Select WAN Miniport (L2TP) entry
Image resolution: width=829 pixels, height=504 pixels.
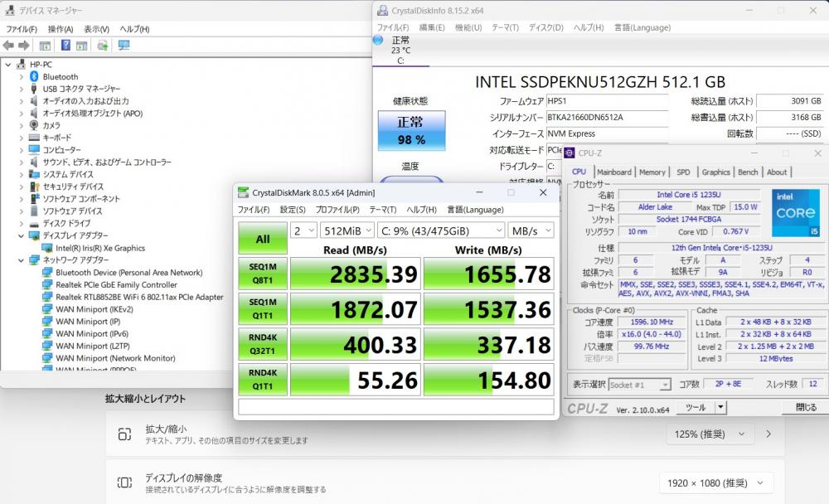[93, 346]
